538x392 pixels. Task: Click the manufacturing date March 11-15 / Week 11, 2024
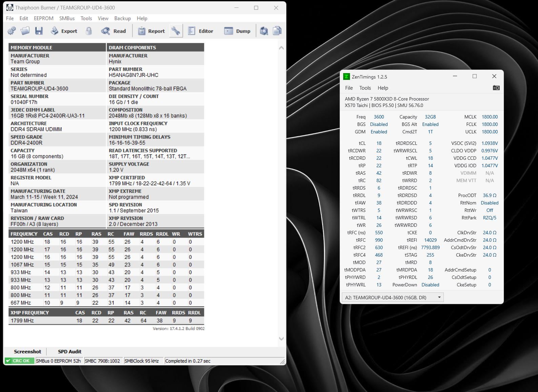click(x=44, y=197)
